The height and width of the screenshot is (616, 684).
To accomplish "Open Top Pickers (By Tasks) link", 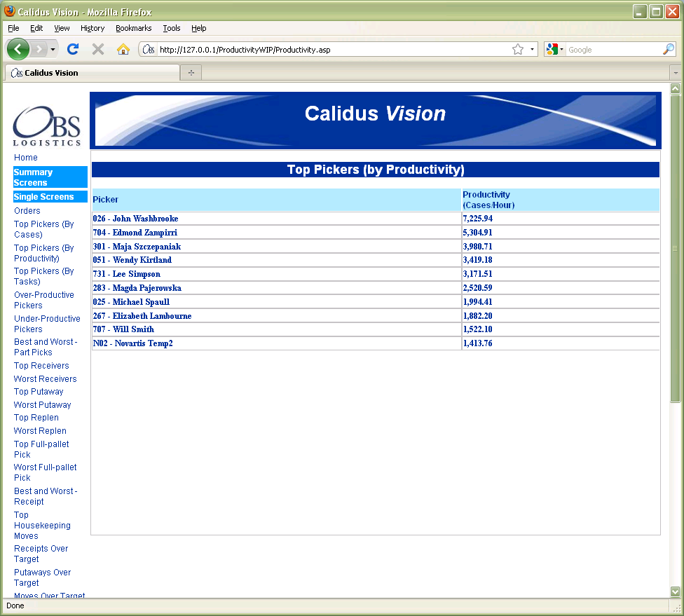I will tap(43, 276).
